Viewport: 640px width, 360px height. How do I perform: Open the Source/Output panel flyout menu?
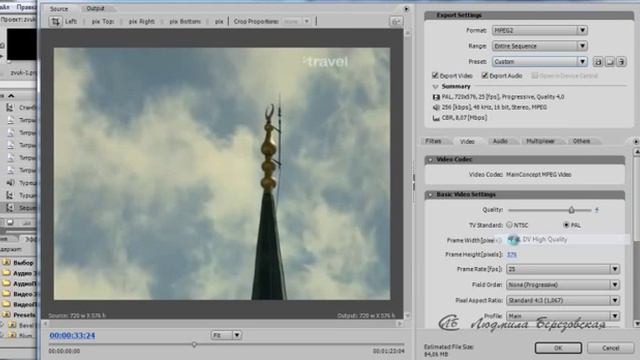tap(406, 9)
